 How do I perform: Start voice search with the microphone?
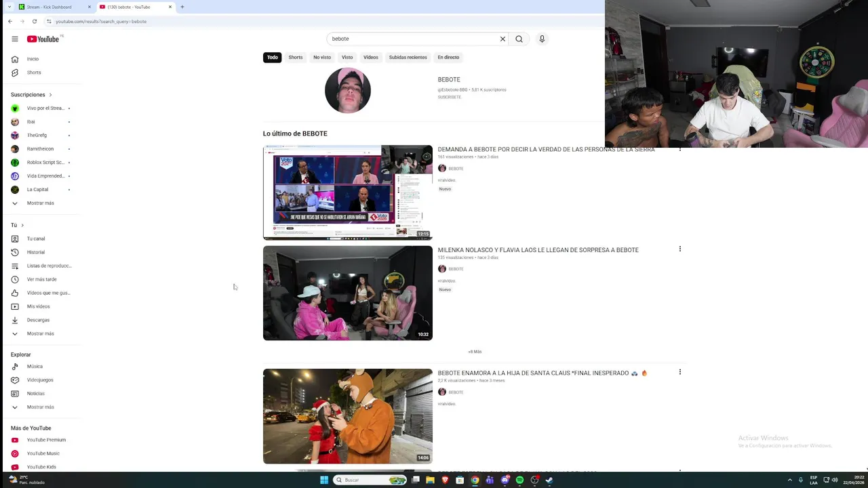(542, 39)
